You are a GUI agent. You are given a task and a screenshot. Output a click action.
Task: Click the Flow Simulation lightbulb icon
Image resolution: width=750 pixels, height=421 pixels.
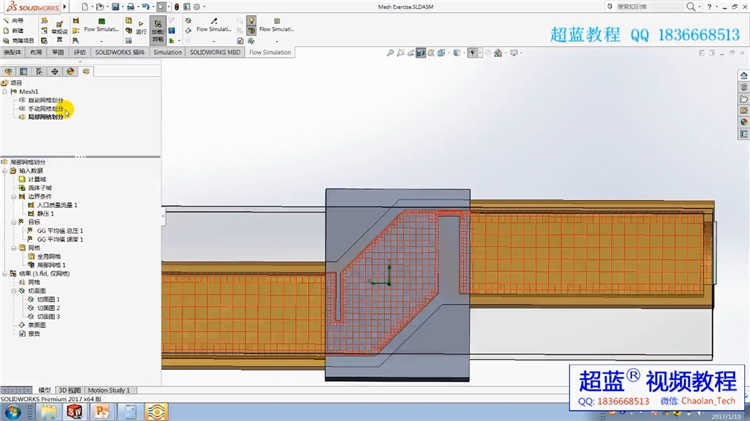click(x=251, y=21)
